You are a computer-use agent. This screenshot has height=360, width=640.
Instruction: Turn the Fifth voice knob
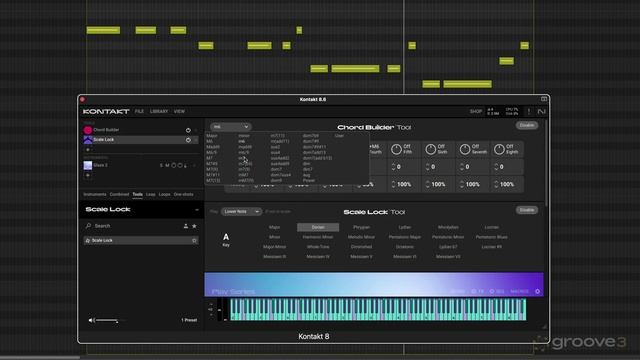tap(396, 149)
